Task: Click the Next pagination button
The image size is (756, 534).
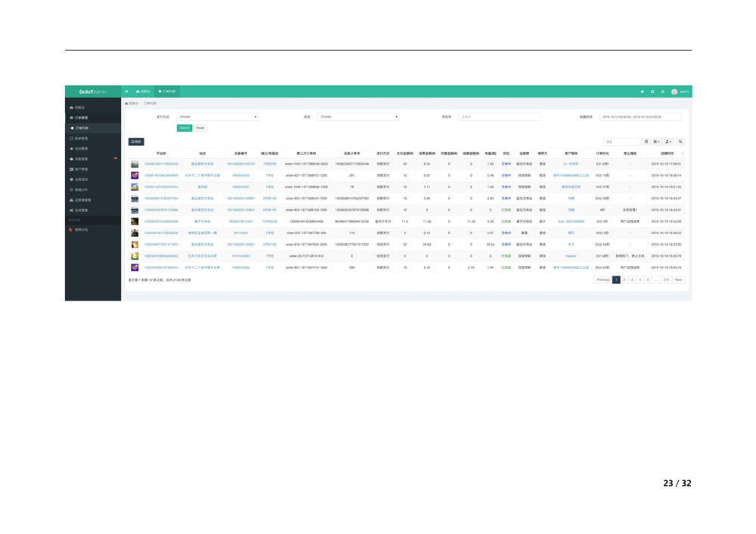Action: tap(678, 279)
